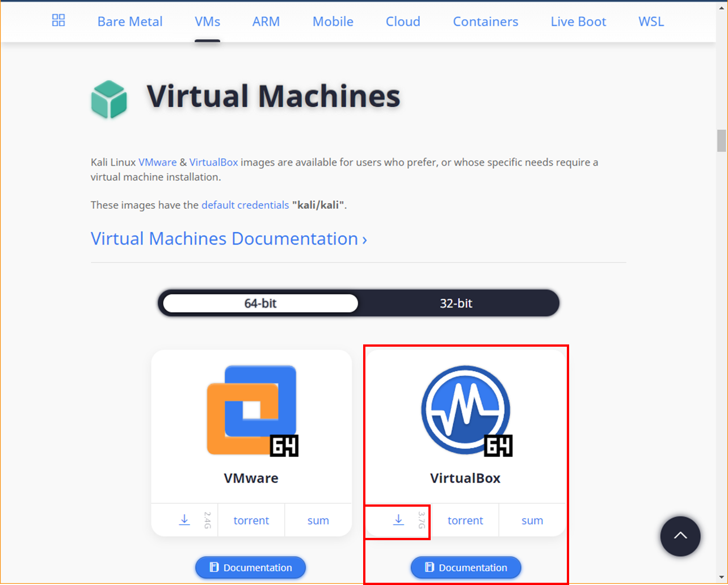Click the Virtual Machines cube icon
This screenshot has width=728, height=585.
(110, 98)
